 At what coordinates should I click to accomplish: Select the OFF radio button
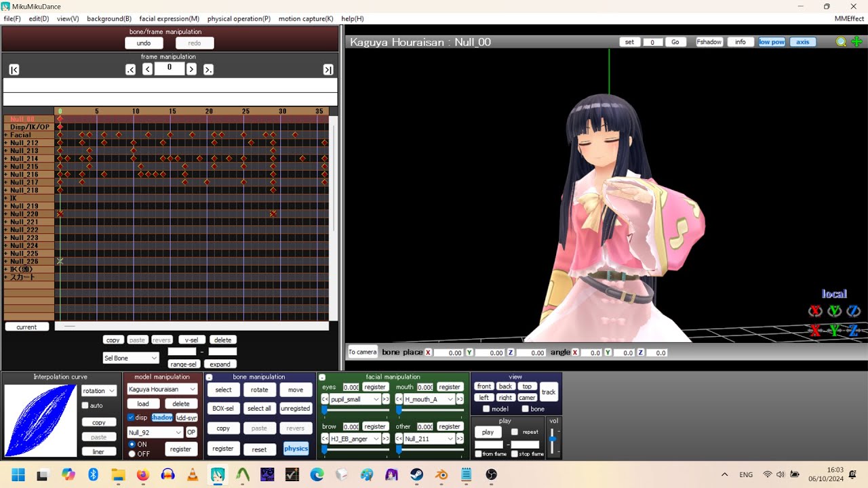(x=132, y=453)
